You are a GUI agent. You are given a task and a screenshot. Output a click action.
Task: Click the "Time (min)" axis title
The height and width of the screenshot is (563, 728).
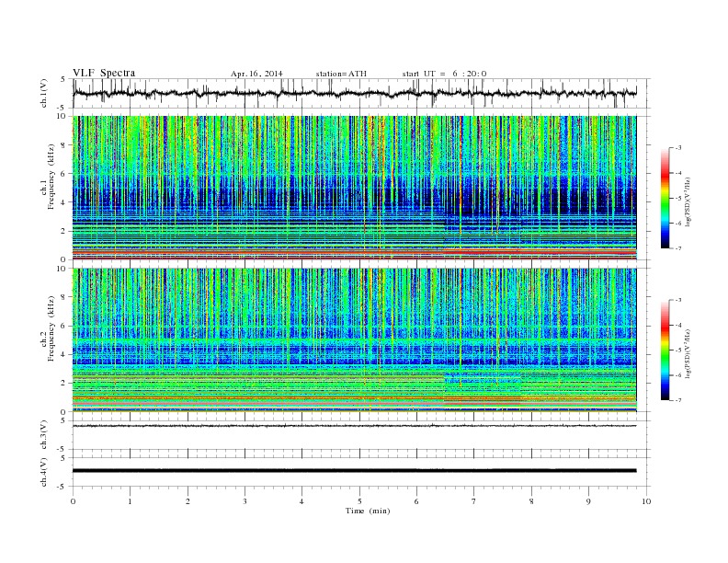tap(368, 511)
